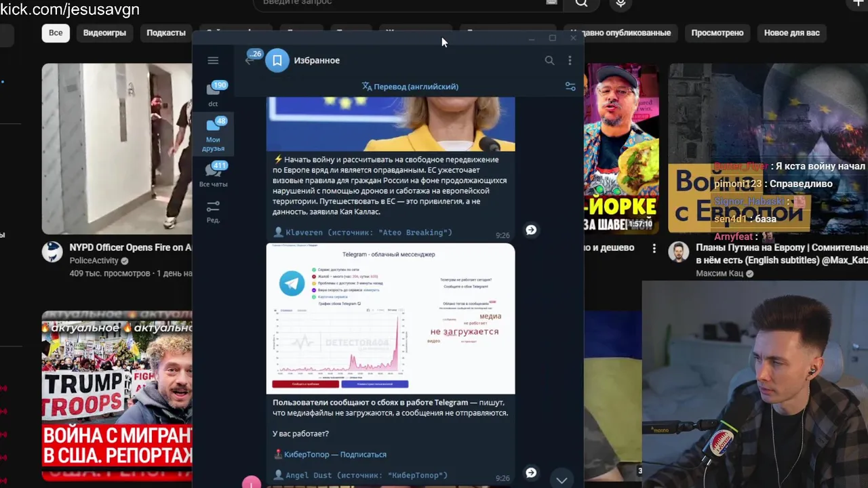Viewport: 868px width, 488px height.
Task: Jump to bottom with the down chevron
Action: [x=561, y=480]
